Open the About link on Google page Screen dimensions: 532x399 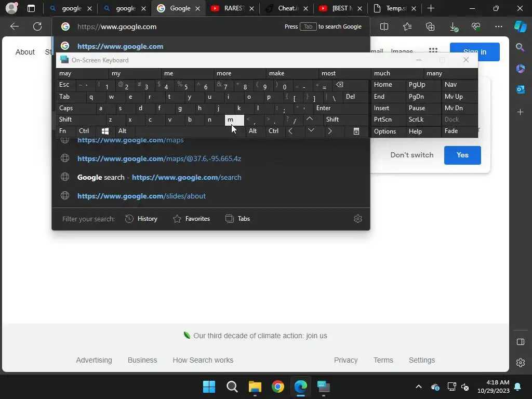(x=25, y=52)
